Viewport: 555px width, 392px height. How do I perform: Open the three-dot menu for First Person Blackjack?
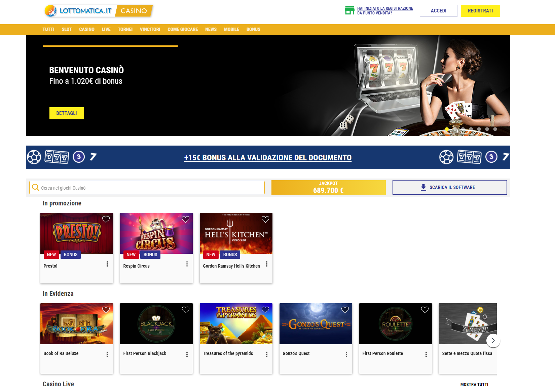coord(187,354)
